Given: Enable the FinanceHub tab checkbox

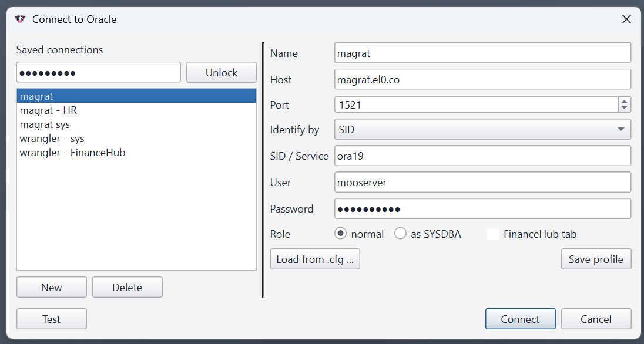Looking at the screenshot, I should tap(493, 234).
